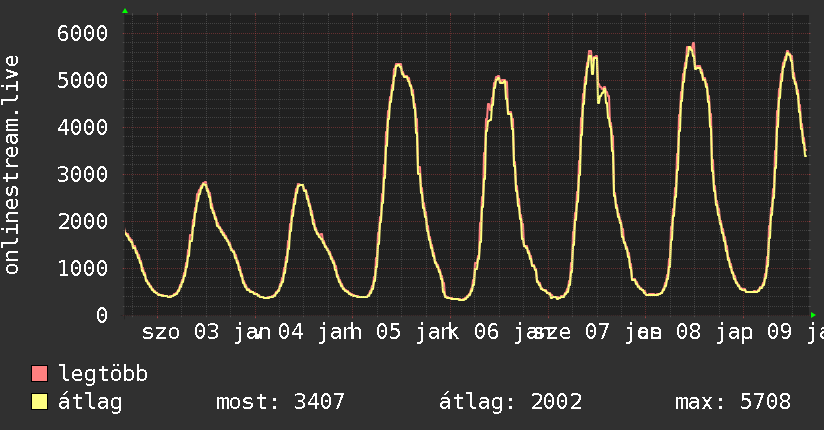Click the 08 date label on x-axis

[x=688, y=332]
